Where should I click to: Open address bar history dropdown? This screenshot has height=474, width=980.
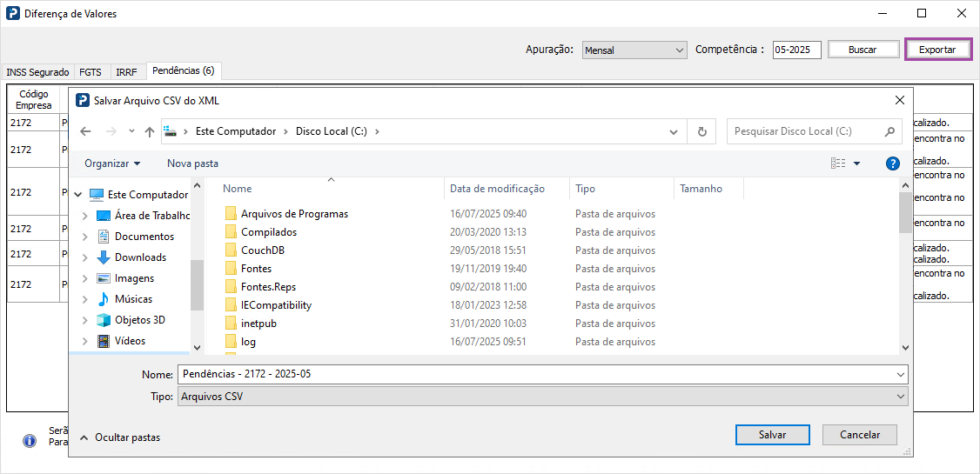[x=673, y=132]
